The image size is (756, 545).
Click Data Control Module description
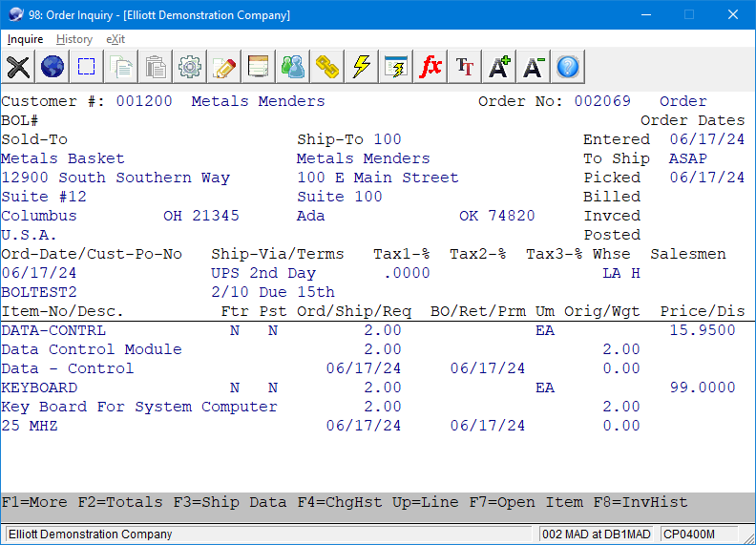92,349
